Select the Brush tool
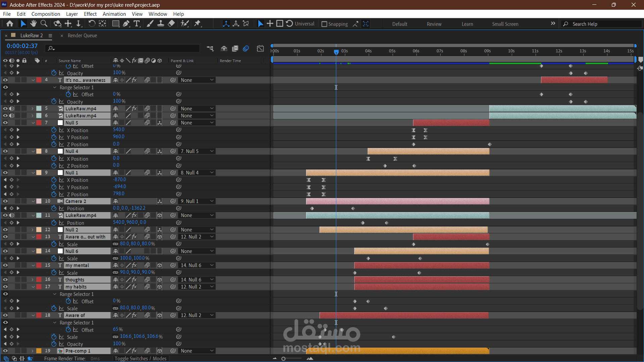Image resolution: width=644 pixels, height=362 pixels. (x=150, y=23)
